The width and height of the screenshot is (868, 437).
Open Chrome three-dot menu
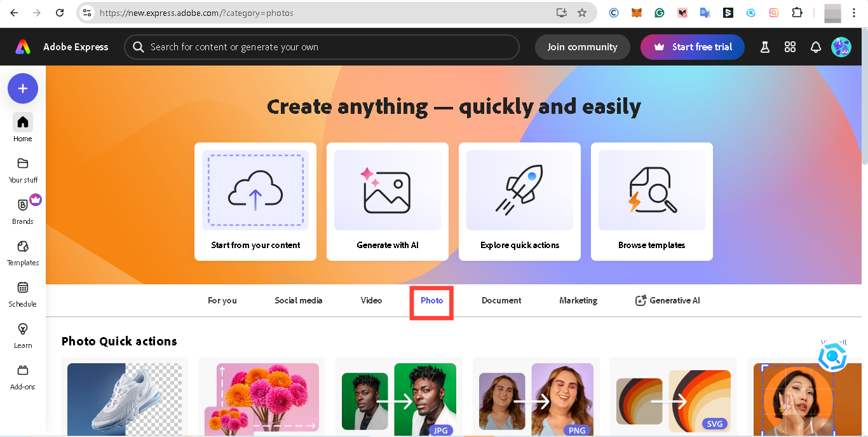(854, 13)
